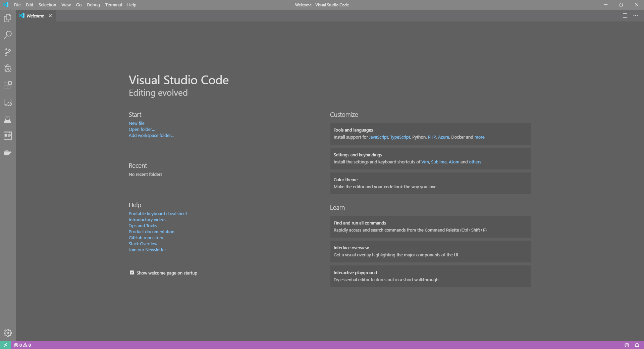Install Sublime keybindings link

click(x=439, y=162)
